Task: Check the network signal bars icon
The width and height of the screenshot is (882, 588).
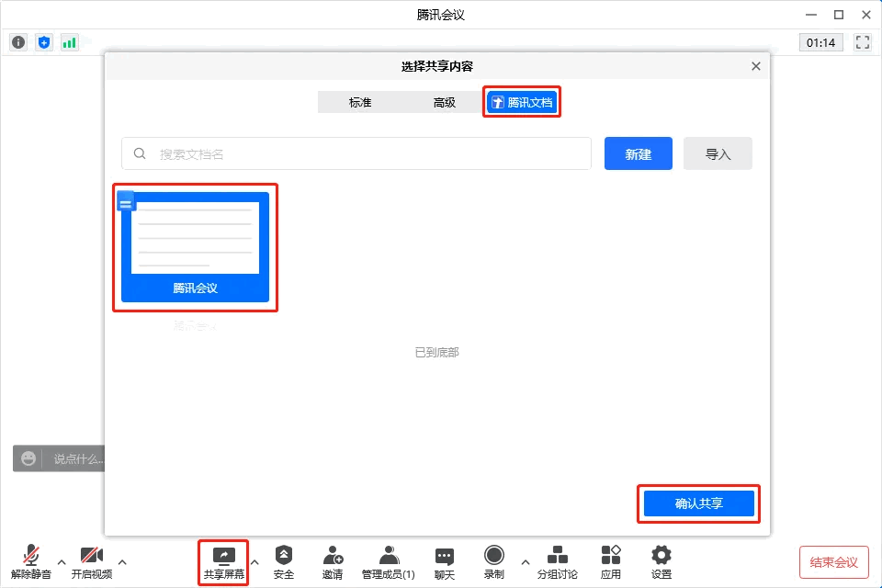Action: click(69, 42)
